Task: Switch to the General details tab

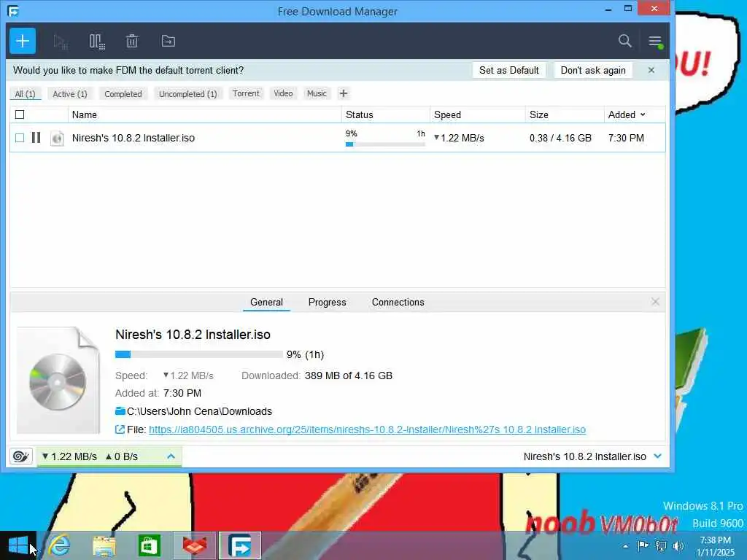Action: pos(266,303)
